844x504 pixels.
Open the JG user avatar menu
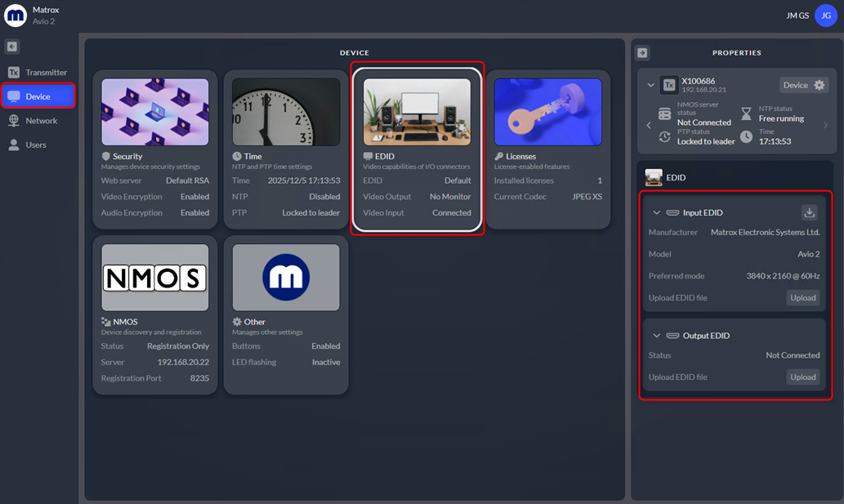pos(826,16)
